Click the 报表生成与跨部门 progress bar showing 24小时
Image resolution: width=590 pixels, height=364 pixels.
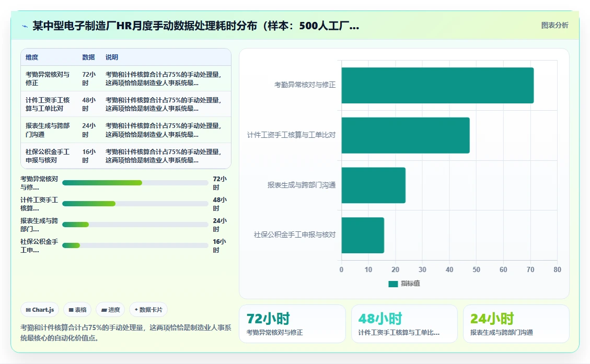[x=135, y=225]
